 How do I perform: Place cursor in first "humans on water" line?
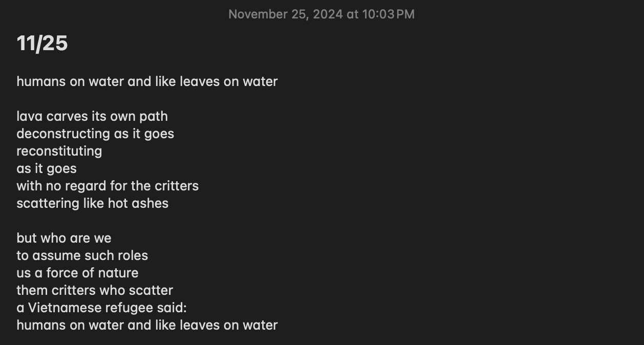pos(147,81)
